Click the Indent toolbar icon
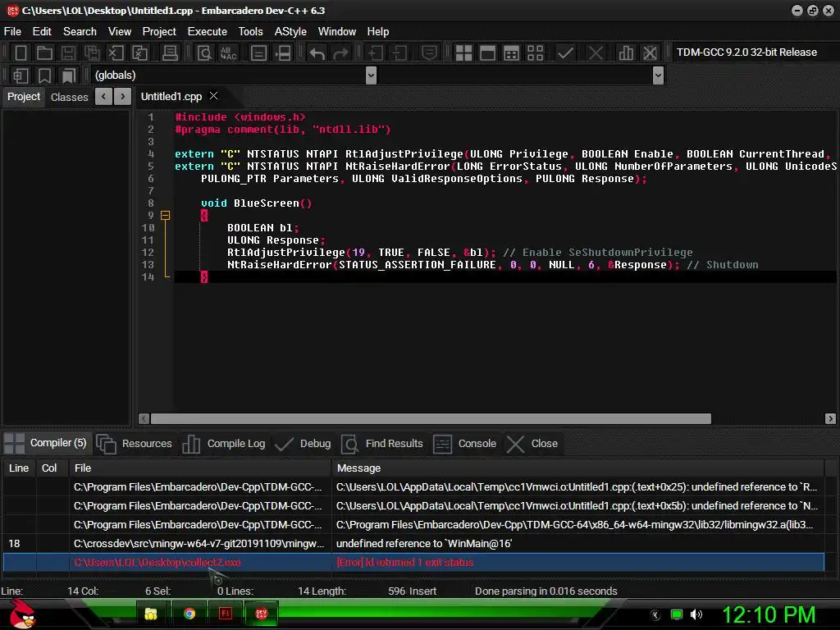This screenshot has width=840, height=630. pos(375,53)
